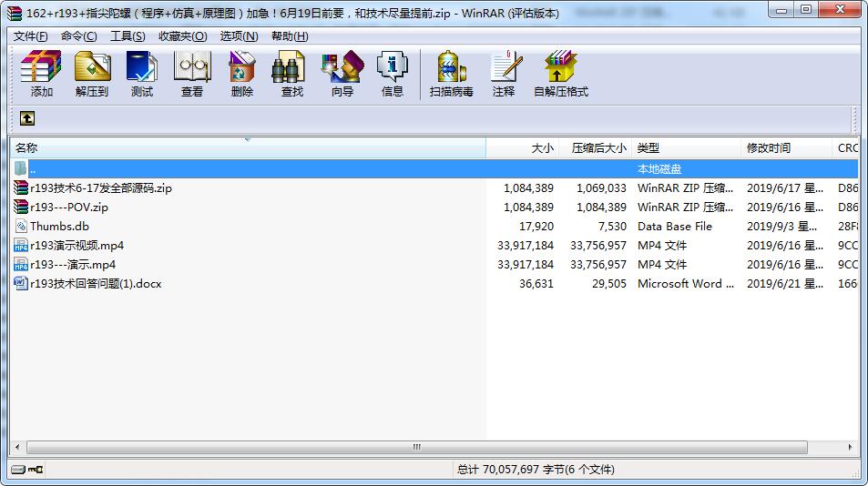Click modified date 2019/9/3 cell
The width and height of the screenshot is (868, 486).
781,226
